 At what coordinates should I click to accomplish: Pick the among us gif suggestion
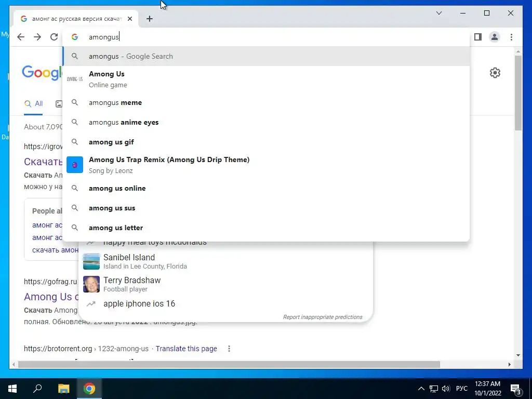(267, 142)
